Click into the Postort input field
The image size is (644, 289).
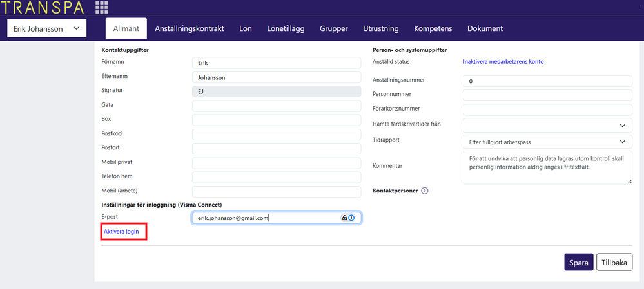(277, 149)
